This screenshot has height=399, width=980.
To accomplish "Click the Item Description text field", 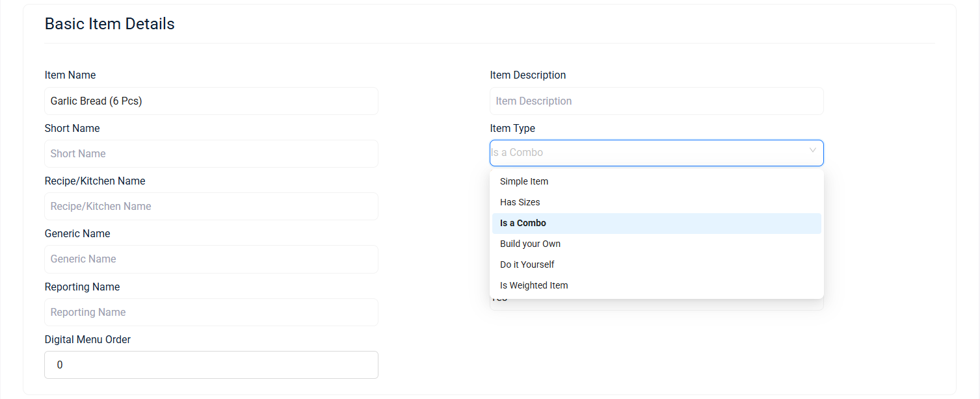I will 656,101.
